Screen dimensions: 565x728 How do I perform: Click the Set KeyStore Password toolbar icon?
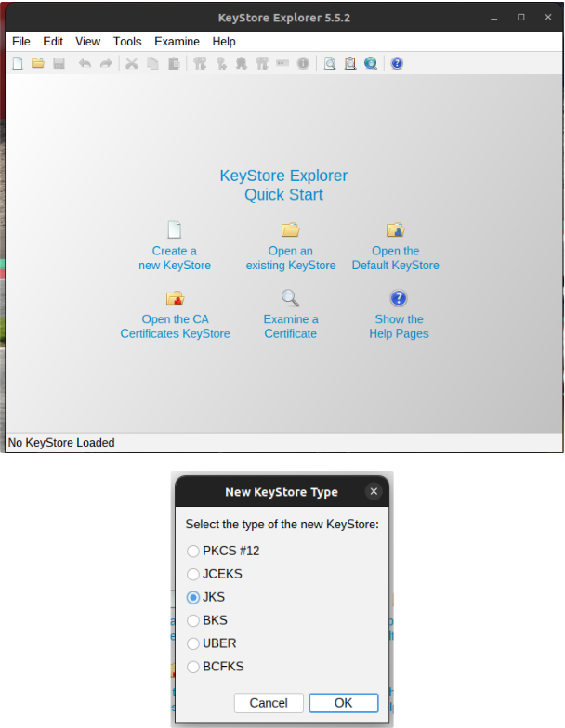click(x=282, y=63)
